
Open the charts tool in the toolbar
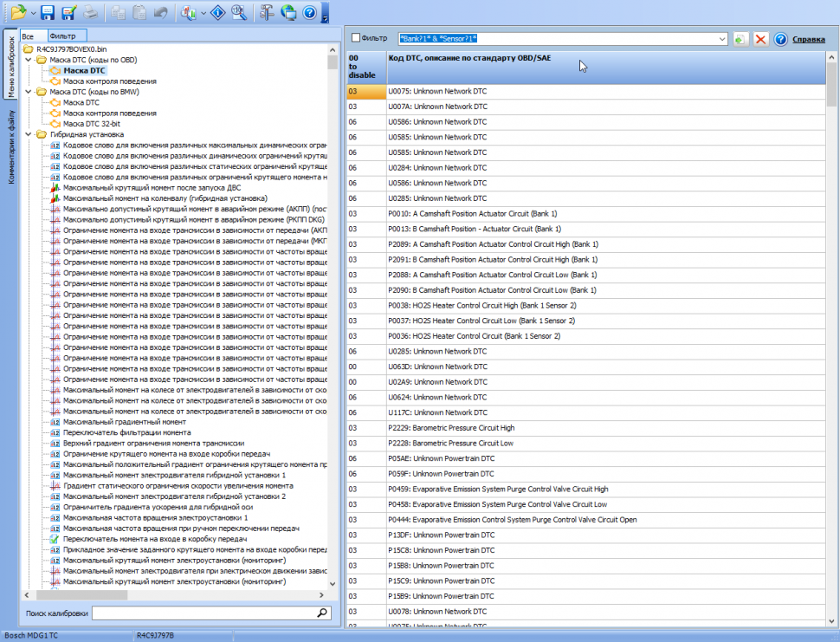[189, 12]
